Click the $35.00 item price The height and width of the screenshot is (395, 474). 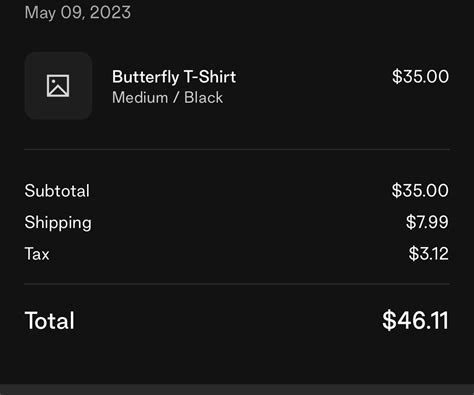(x=420, y=76)
